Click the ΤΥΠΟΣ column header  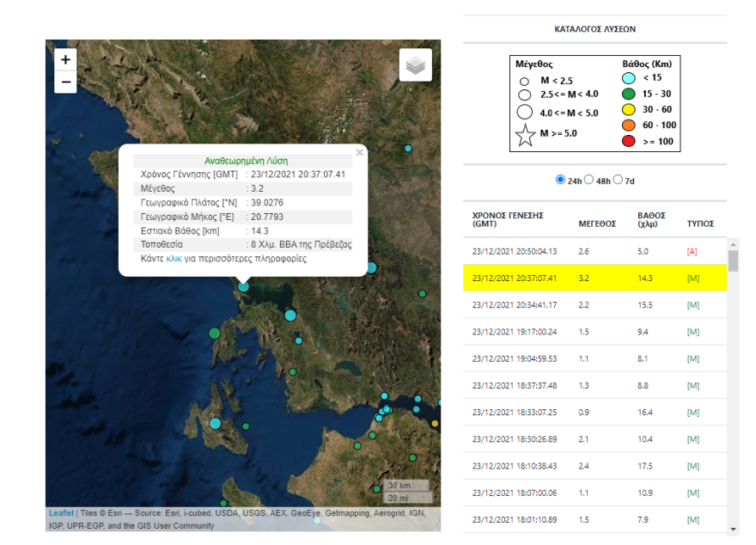pyautogui.click(x=699, y=224)
